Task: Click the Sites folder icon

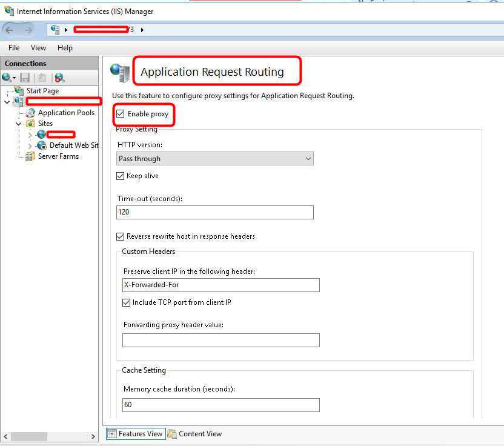Action: pos(30,124)
